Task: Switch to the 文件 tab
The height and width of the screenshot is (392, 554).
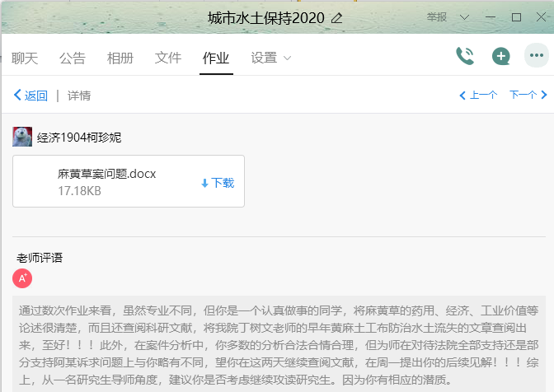Action: click(x=168, y=58)
